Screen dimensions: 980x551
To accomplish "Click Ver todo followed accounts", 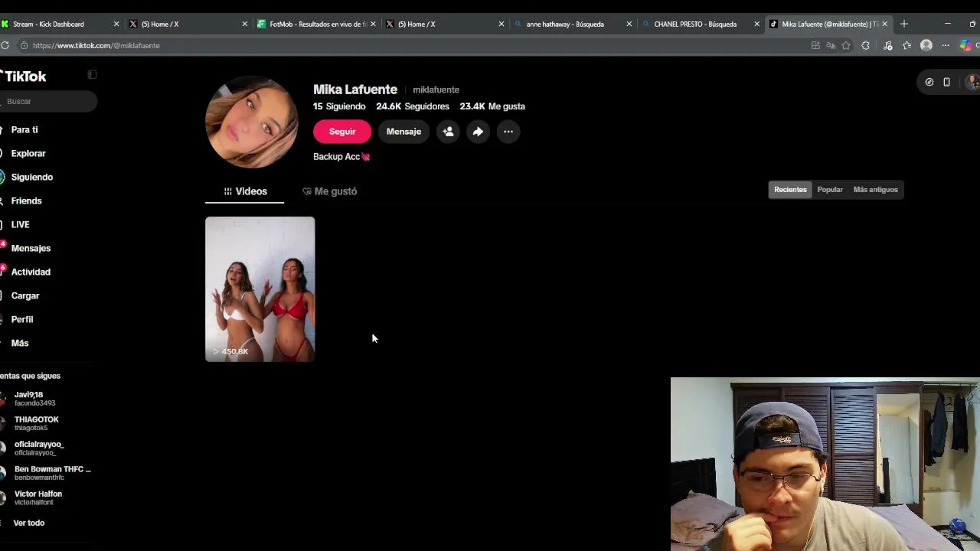I will click(x=29, y=523).
